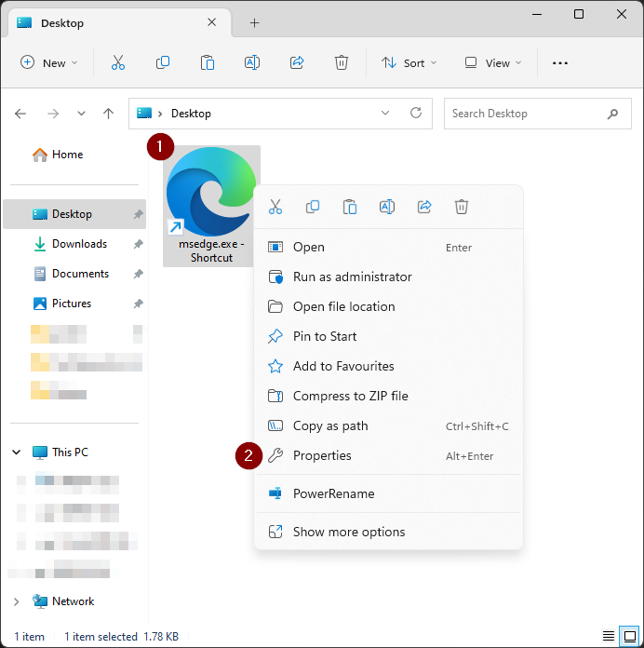Minimize the File Explorer window
644x648 pixels.
(x=537, y=15)
